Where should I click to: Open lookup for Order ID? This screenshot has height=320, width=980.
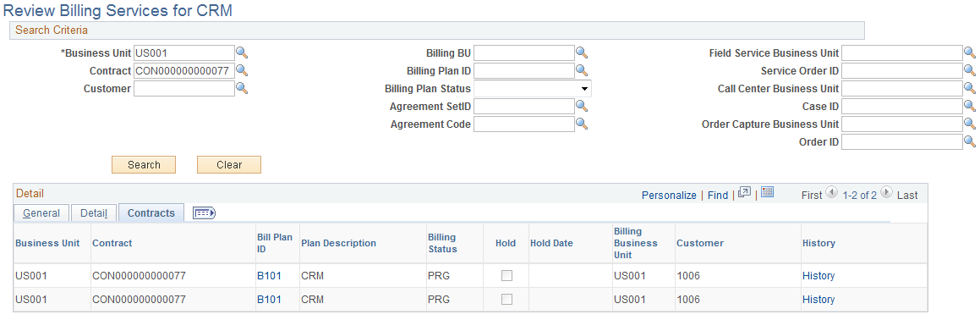(970, 142)
